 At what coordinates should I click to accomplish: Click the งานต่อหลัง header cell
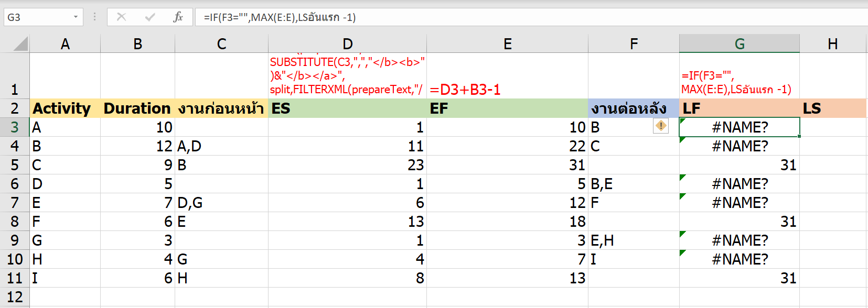click(634, 108)
